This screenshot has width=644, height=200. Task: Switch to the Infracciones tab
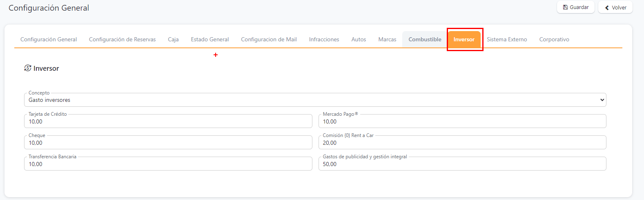pos(324,40)
